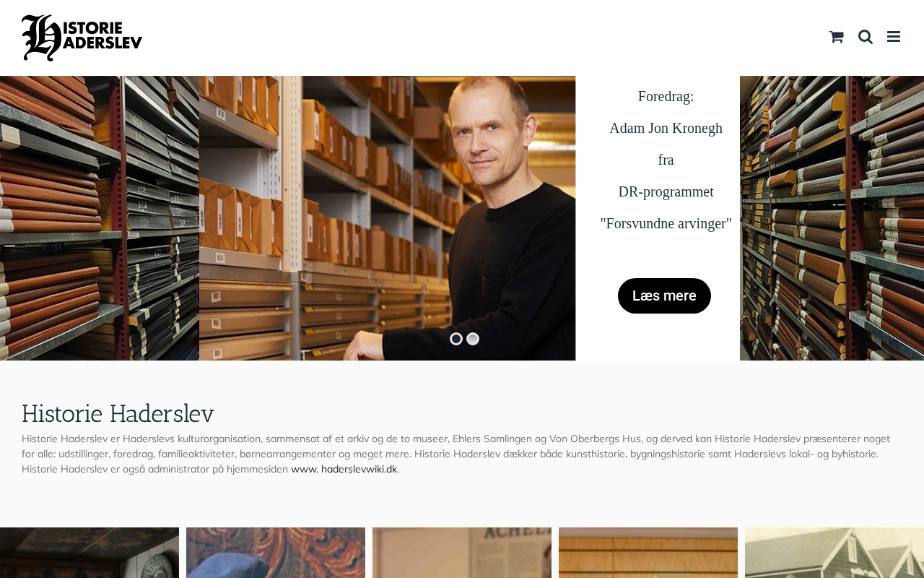
Task: Open the shopping cart icon
Action: point(836,37)
